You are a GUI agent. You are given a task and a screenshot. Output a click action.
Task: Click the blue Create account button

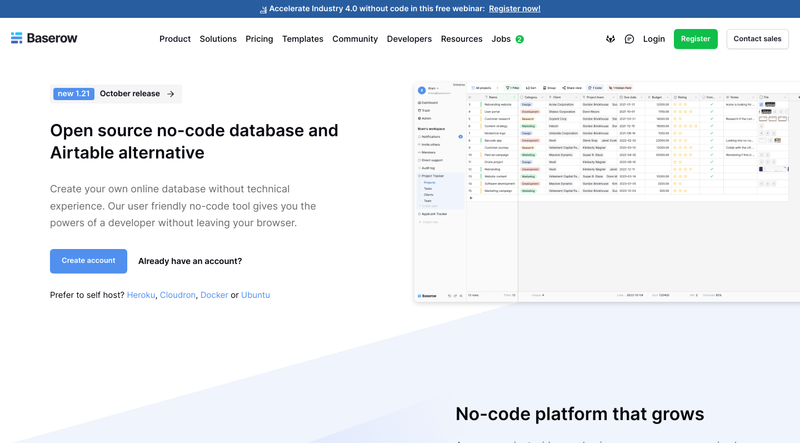point(88,261)
